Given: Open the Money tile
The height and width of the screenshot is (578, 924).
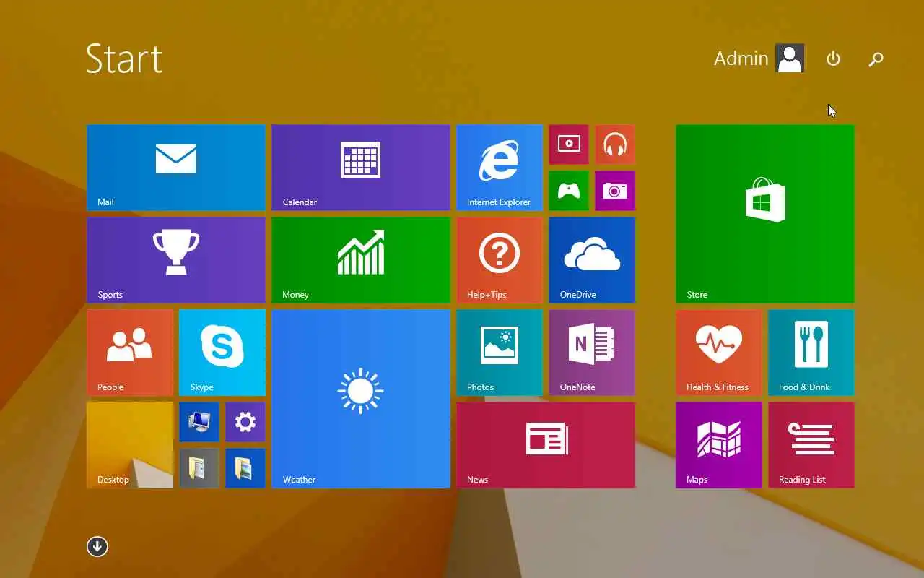Looking at the screenshot, I should pos(361,260).
